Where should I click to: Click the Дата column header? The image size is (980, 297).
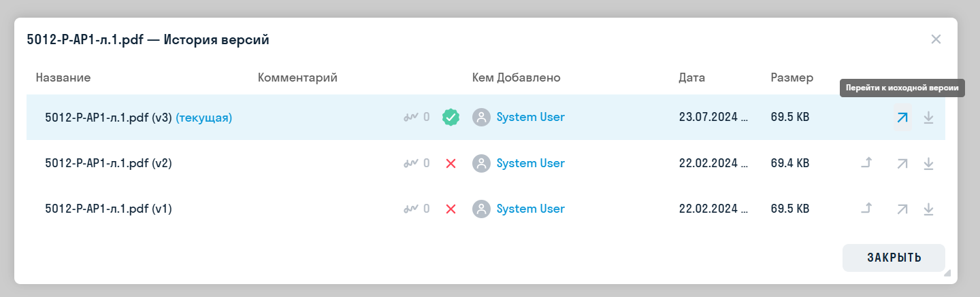coord(691,77)
